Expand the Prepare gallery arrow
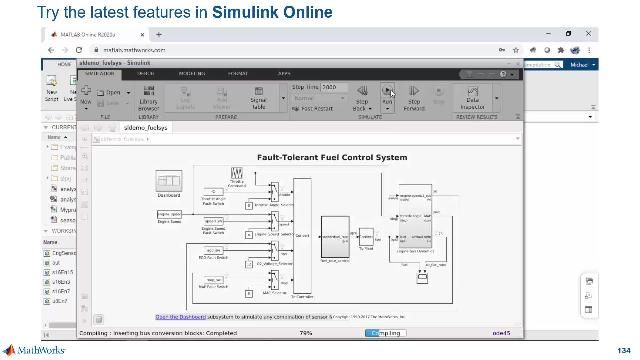This screenshot has width=640, height=360. [x=283, y=98]
